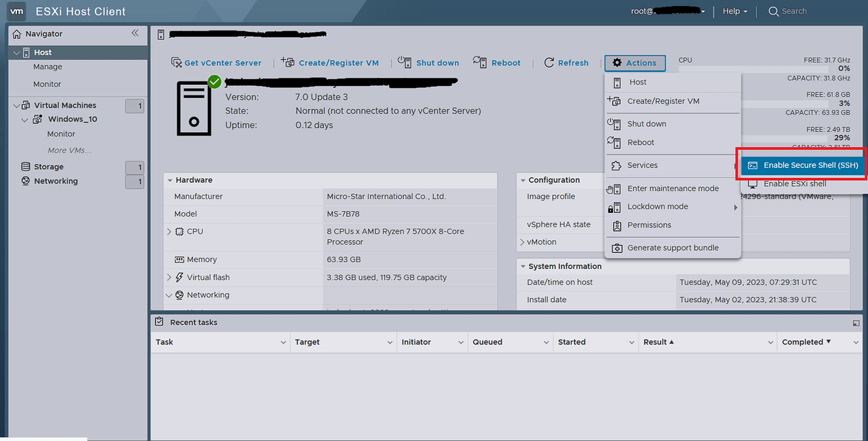
Task: Choose Shut down in Actions menu
Action: tap(672, 124)
